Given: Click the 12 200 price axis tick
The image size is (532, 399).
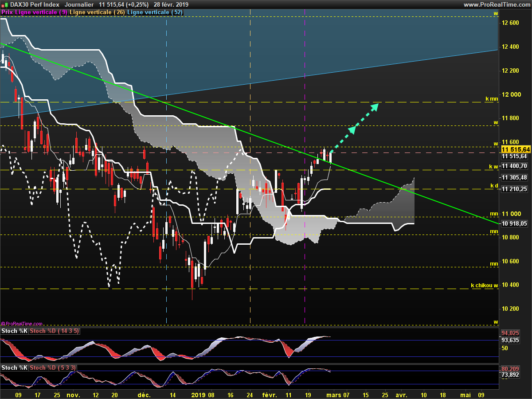Looking at the screenshot, I should point(510,70).
